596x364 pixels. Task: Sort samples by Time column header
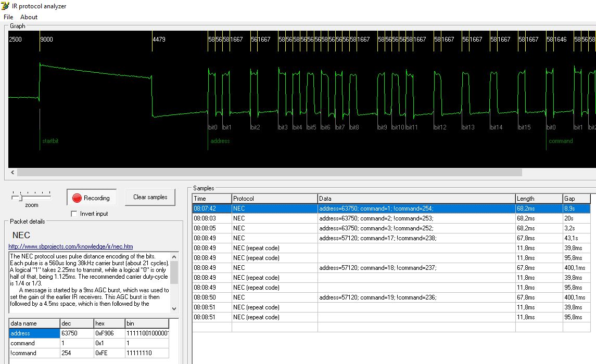pos(212,199)
